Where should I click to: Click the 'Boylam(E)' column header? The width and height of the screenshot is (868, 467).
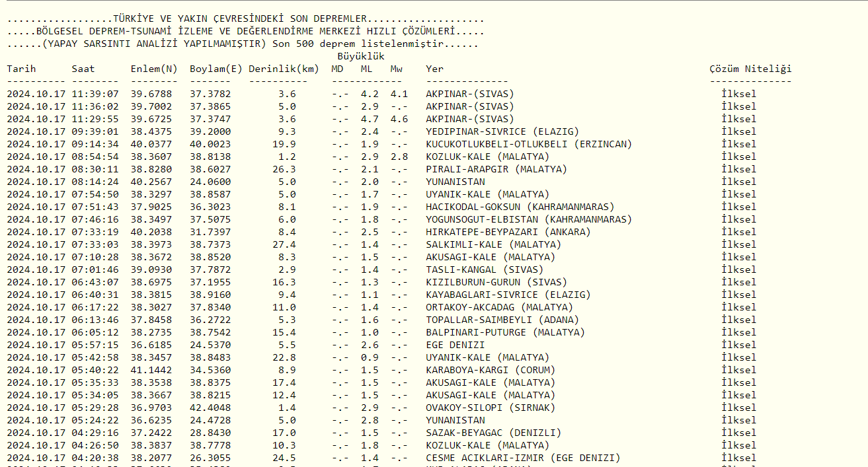pos(216,69)
